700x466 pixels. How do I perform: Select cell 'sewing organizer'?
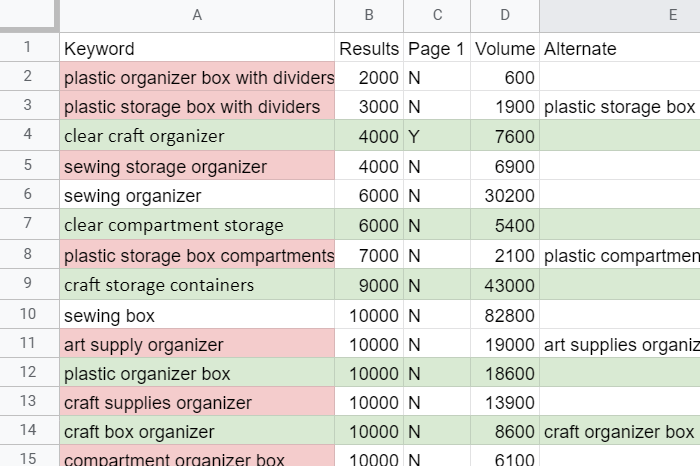[197, 195]
